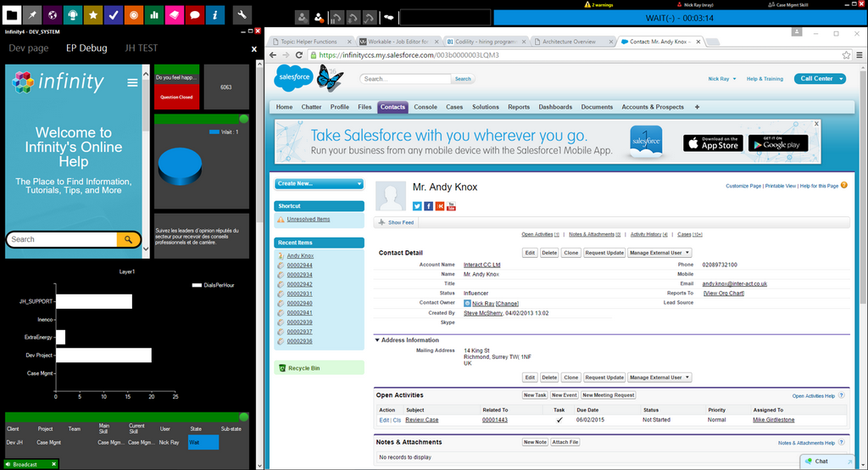This screenshot has height=470, width=868.
Task: Toggle the green indicator above the agent table
Action: pos(243,417)
